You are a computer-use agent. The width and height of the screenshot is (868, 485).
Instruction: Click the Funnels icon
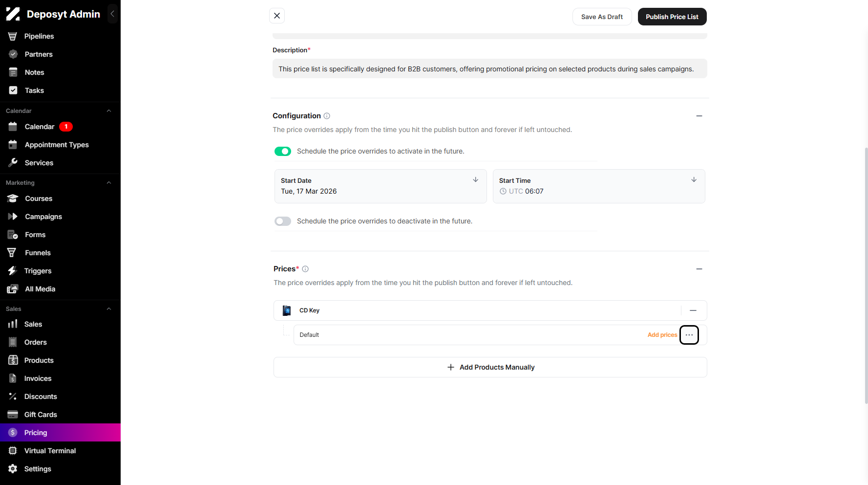[12, 253]
